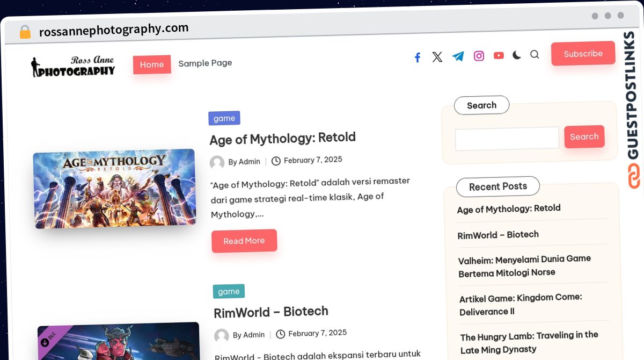Image resolution: width=644 pixels, height=360 pixels.
Task: Open recent post Kingdom Come: Deliverance II
Action: (x=521, y=304)
